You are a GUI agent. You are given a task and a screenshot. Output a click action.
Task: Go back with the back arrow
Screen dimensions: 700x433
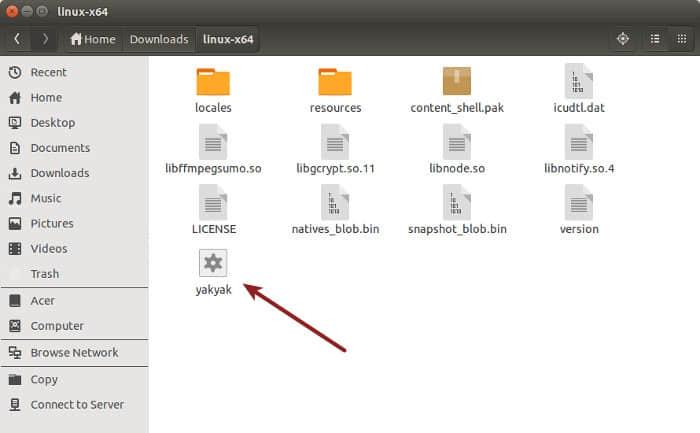coord(18,39)
